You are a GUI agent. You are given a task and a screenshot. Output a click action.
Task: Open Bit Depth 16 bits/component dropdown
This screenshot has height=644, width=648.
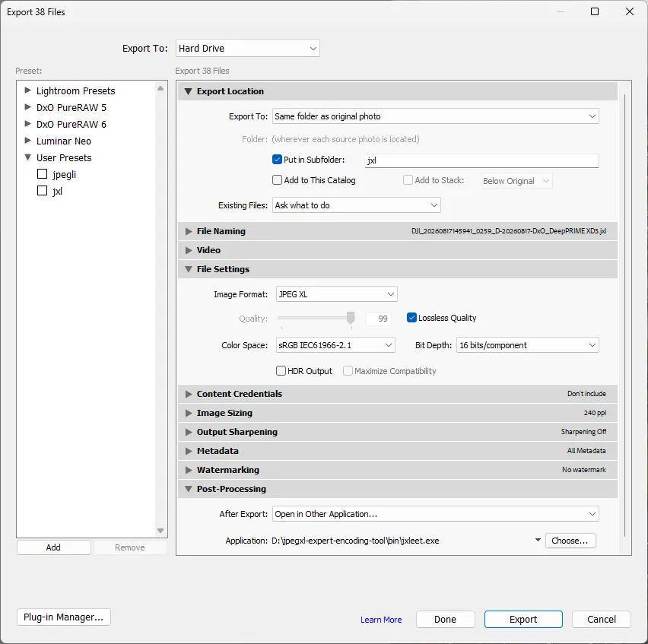pos(527,345)
